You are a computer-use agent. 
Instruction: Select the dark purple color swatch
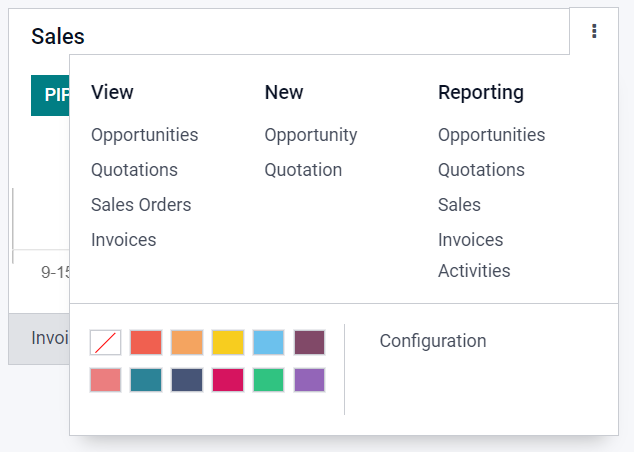[x=309, y=343]
